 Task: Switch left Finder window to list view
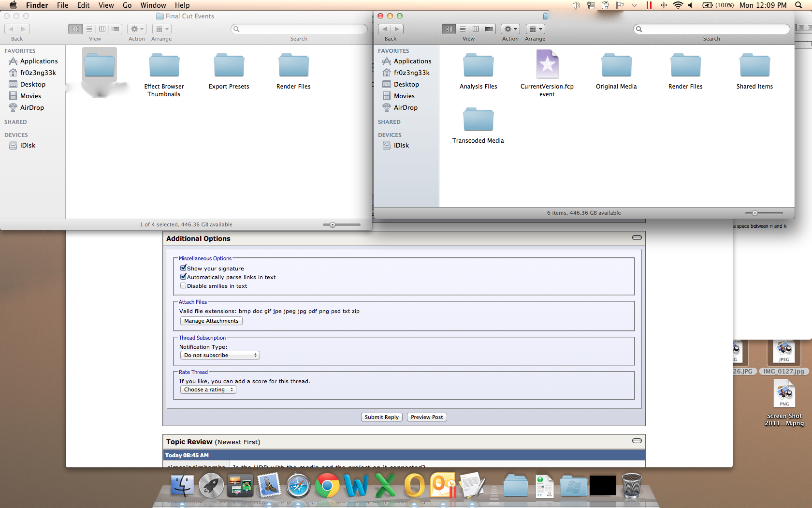(x=89, y=29)
